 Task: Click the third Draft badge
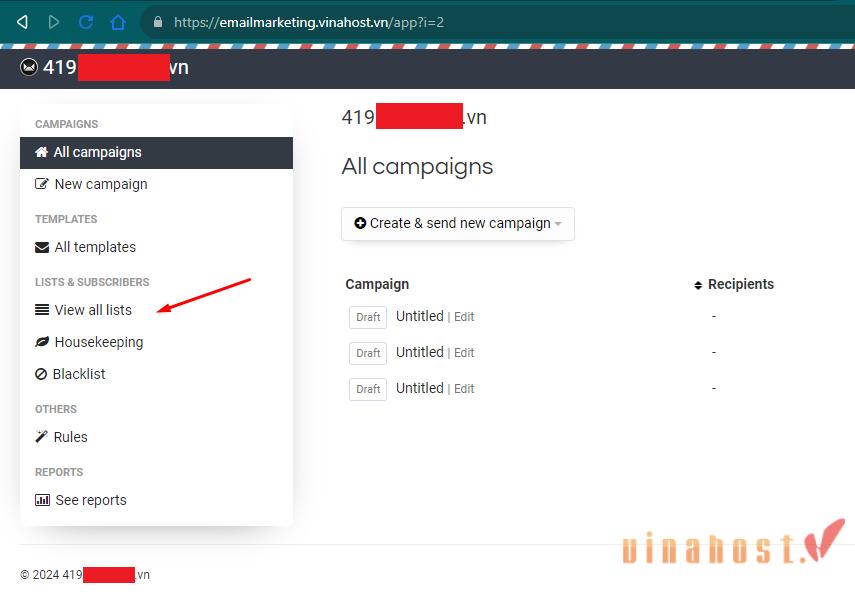tap(368, 389)
